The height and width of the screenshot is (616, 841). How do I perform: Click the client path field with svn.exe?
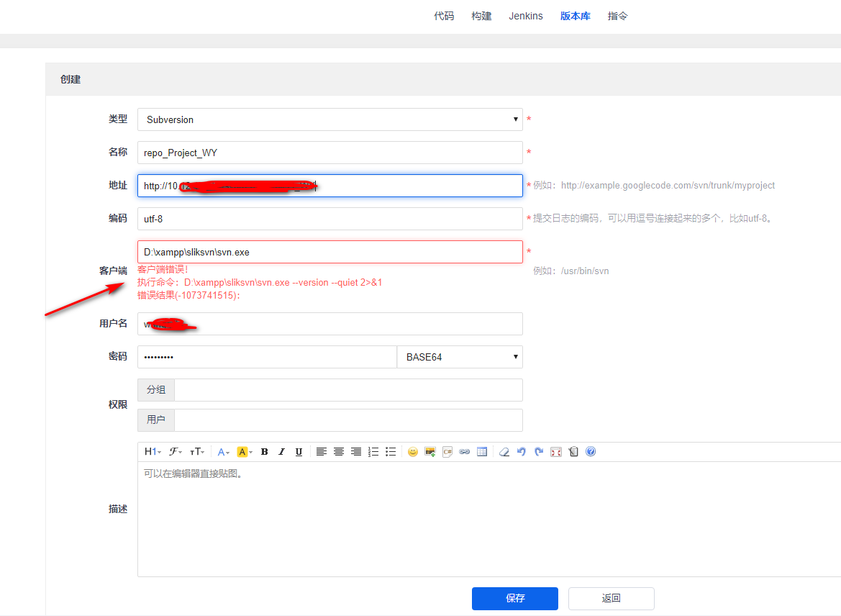329,252
